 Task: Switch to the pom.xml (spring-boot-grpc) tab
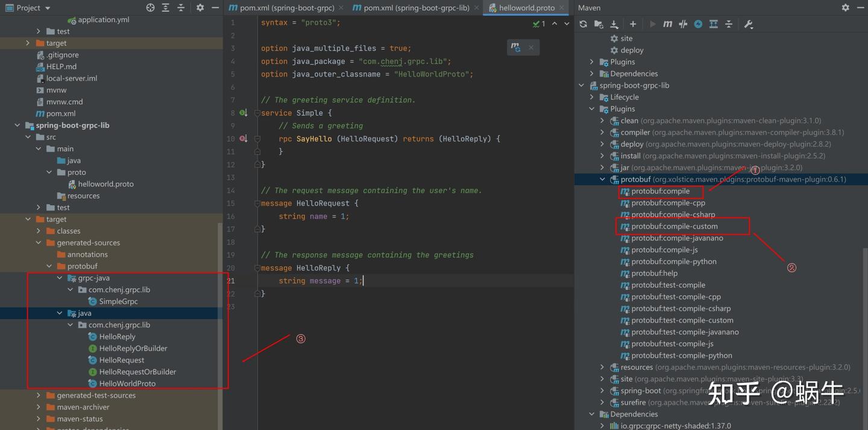(283, 8)
